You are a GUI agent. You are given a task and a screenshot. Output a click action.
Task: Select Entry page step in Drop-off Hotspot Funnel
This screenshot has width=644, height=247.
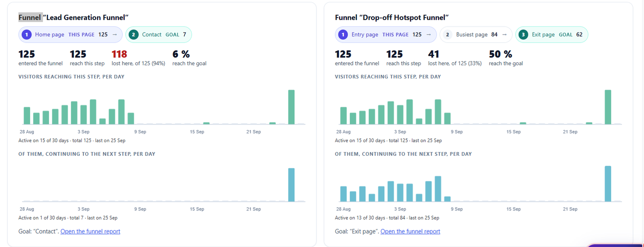pyautogui.click(x=386, y=35)
